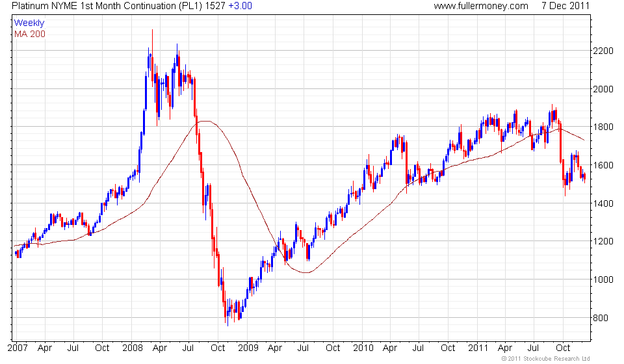Select the 1800 price axis label
The height and width of the screenshot is (364, 624).
603,127
